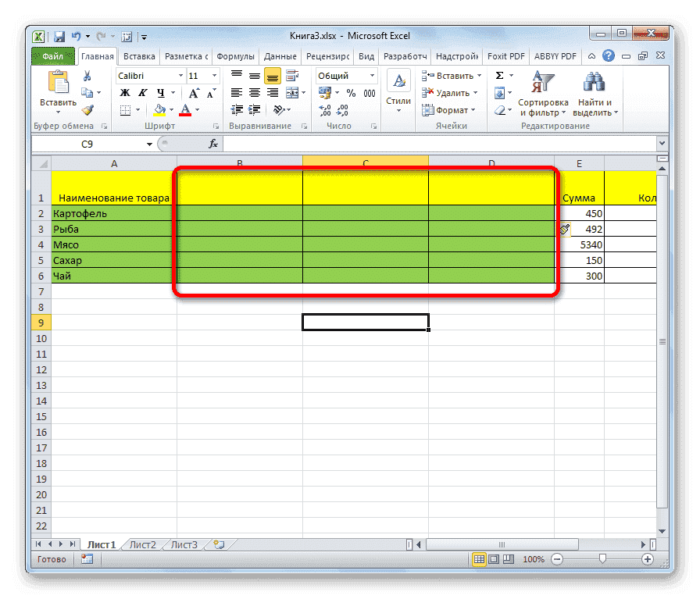Open the Файл menu
The image size is (700, 599).
click(52, 55)
